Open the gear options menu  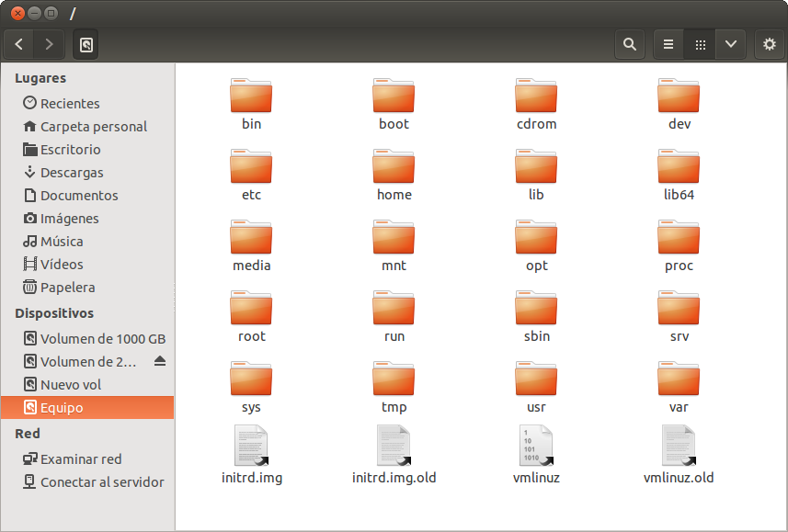tap(770, 44)
